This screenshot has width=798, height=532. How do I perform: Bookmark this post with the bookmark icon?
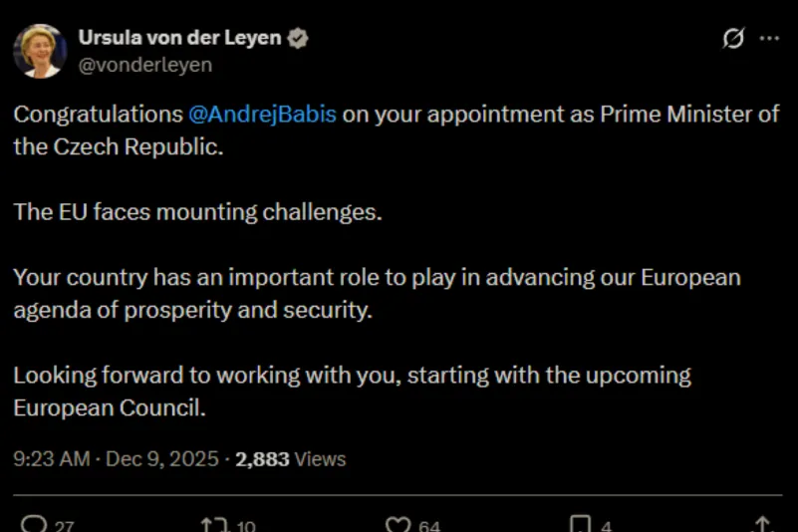[x=580, y=524]
